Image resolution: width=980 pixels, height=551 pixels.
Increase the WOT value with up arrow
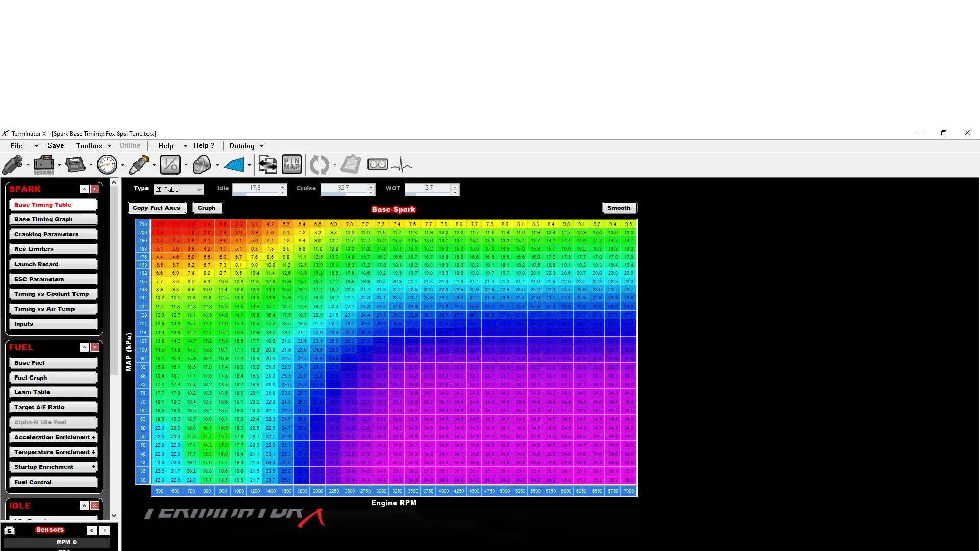[x=455, y=186]
